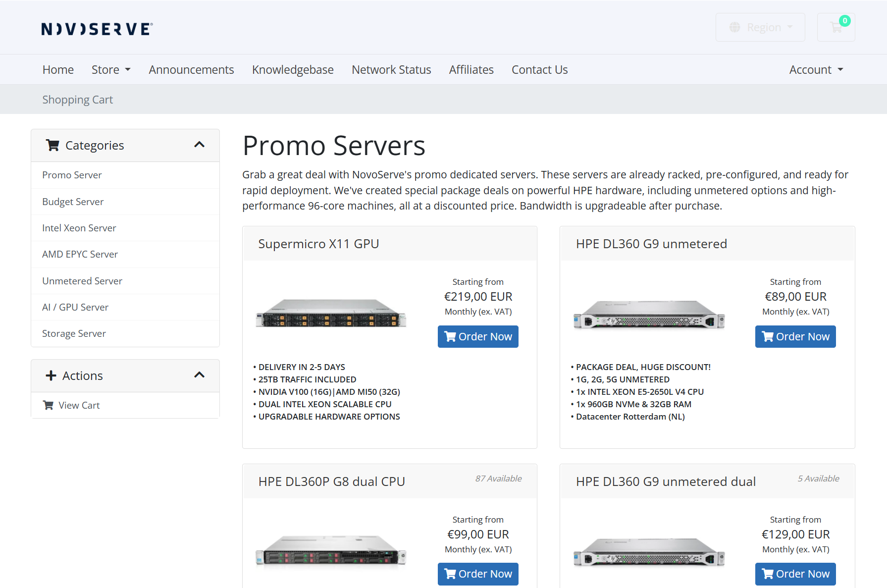This screenshot has width=887, height=588.
Task: Click 'DELIVERY IN 2-5 DAYS' bullet
Action: (302, 367)
